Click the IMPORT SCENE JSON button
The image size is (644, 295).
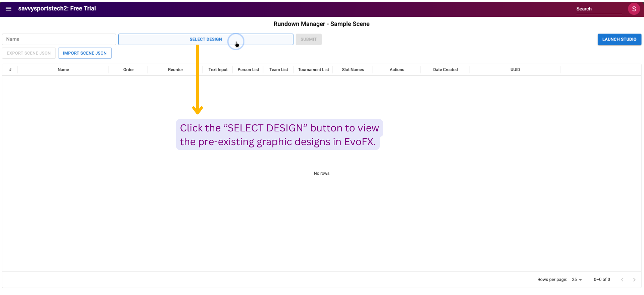point(85,53)
